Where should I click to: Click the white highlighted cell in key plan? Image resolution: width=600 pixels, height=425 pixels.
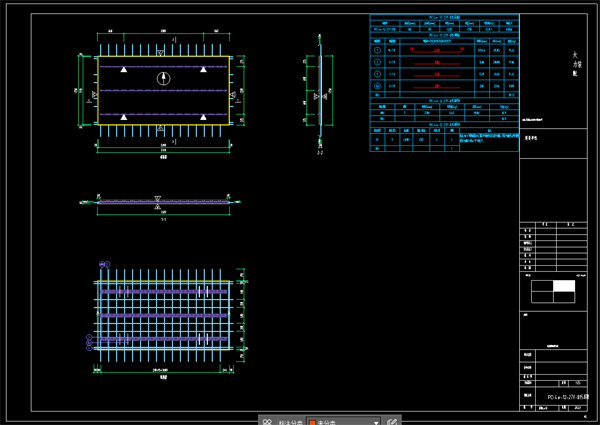pos(564,286)
